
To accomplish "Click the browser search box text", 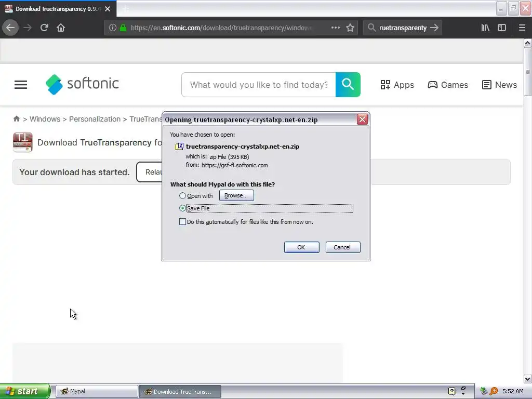I will click(x=403, y=28).
